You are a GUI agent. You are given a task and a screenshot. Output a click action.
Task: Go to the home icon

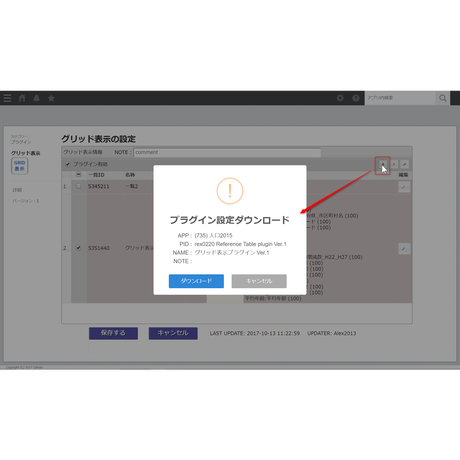click(x=22, y=98)
